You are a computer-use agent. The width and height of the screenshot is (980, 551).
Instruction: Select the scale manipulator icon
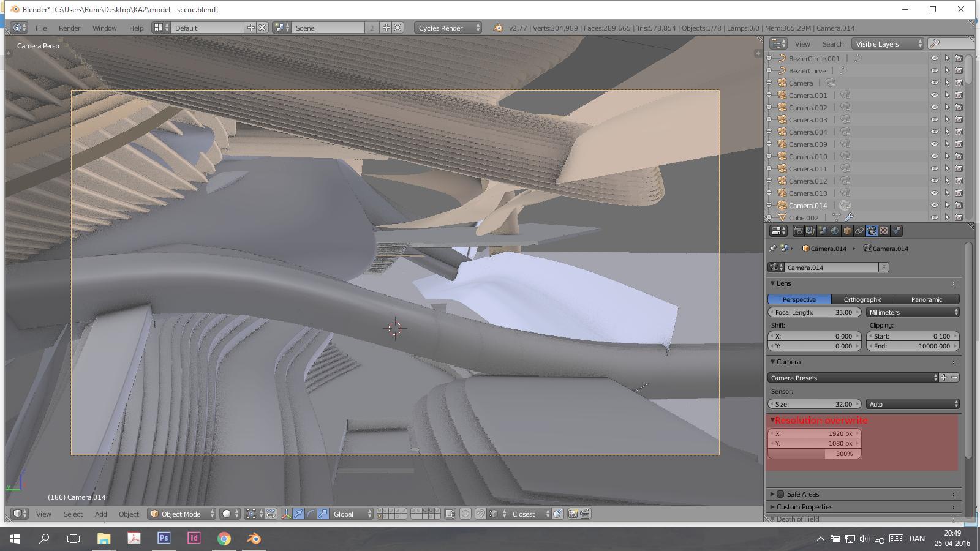click(x=323, y=514)
